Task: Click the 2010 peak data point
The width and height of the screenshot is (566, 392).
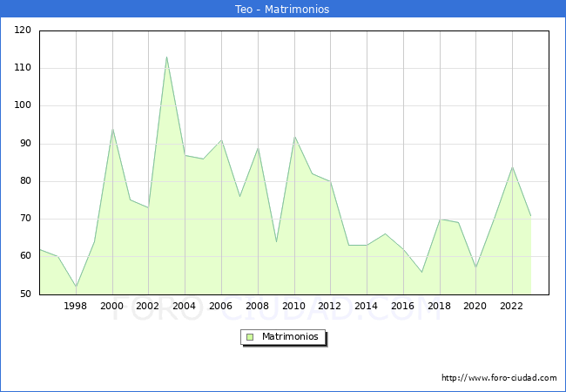Action: coord(294,137)
